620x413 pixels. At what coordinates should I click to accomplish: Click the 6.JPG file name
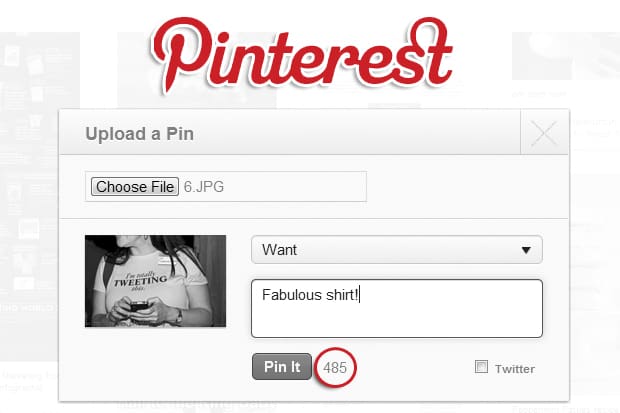pyautogui.click(x=203, y=186)
